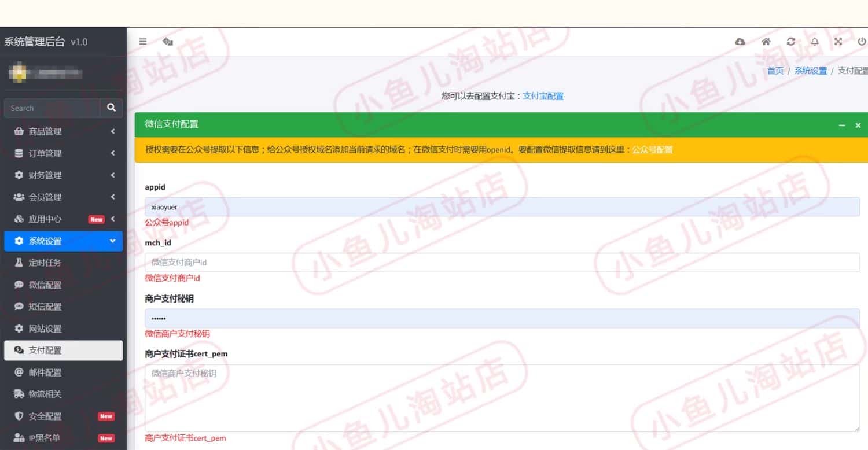868x450 pixels.
Task: Open the 定时任务 menu item
Action: click(x=63, y=263)
